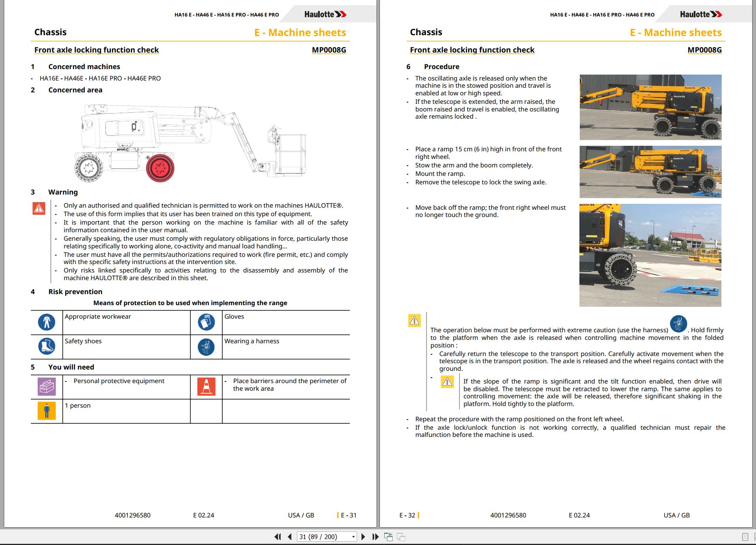
Task: Jump to the last page
Action: coord(375,537)
